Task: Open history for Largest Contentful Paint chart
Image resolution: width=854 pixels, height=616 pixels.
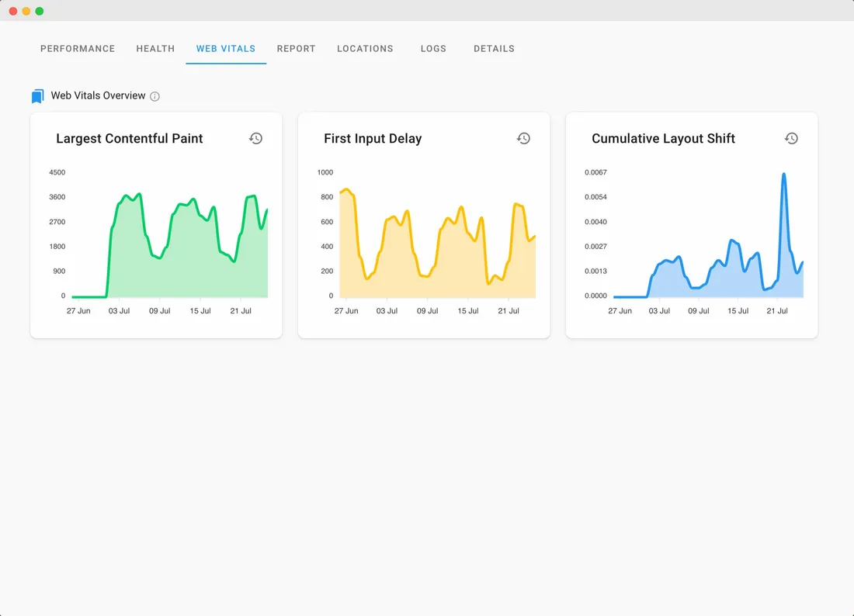Action: [255, 138]
